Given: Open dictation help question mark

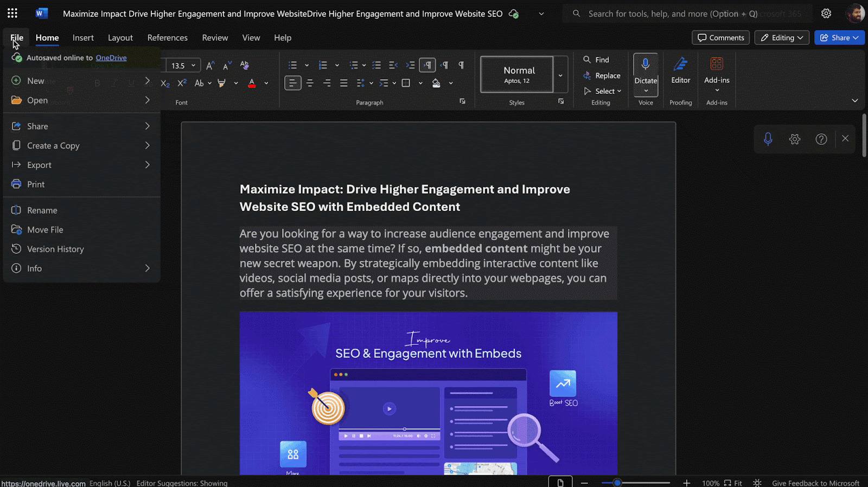Looking at the screenshot, I should 821,139.
